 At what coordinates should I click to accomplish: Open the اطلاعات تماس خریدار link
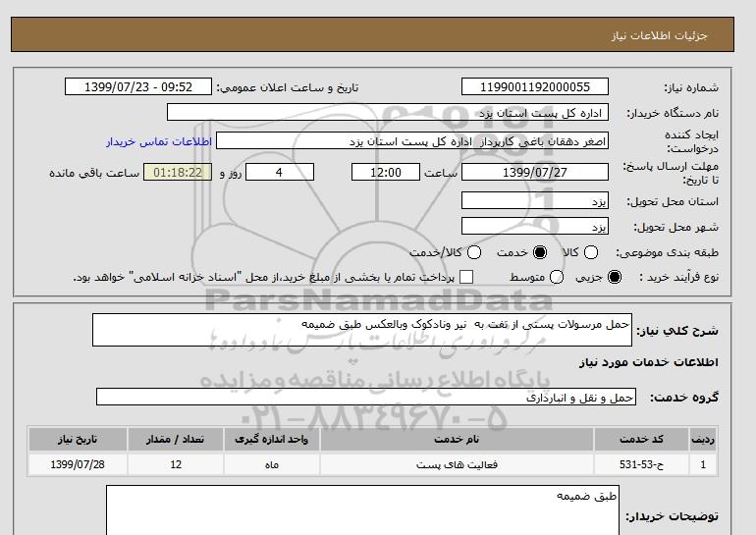[x=159, y=141]
